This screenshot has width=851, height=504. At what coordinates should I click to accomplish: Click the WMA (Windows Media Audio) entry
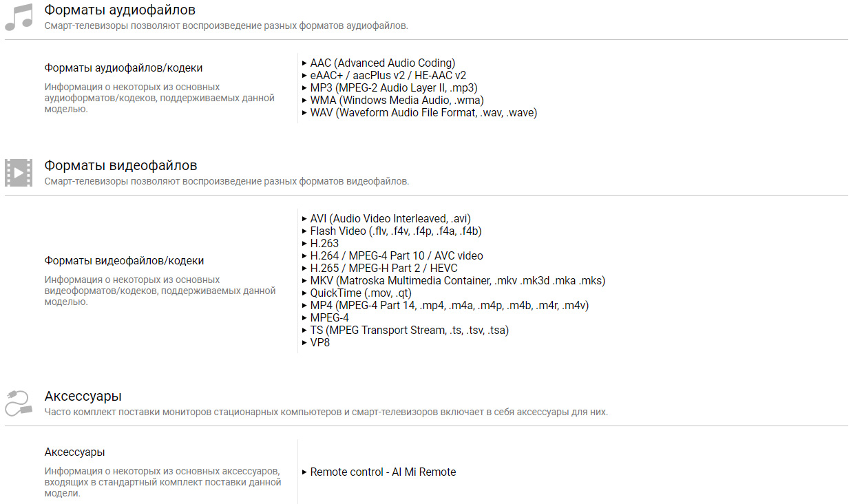click(397, 101)
